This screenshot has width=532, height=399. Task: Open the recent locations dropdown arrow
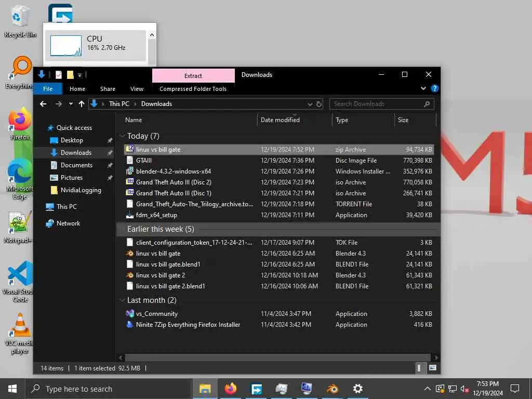[71, 104]
